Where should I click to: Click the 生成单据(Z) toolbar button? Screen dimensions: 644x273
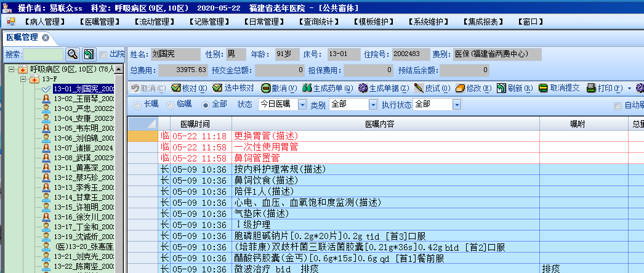pos(384,88)
